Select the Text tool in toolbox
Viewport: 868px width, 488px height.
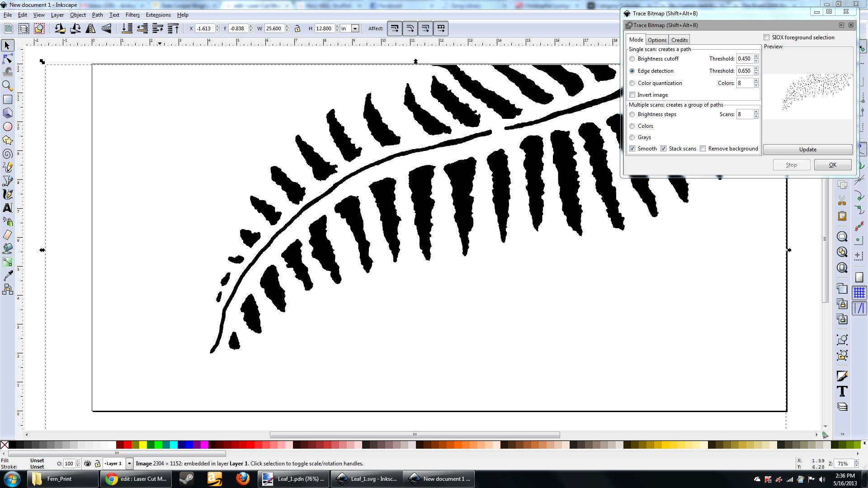[x=7, y=208]
